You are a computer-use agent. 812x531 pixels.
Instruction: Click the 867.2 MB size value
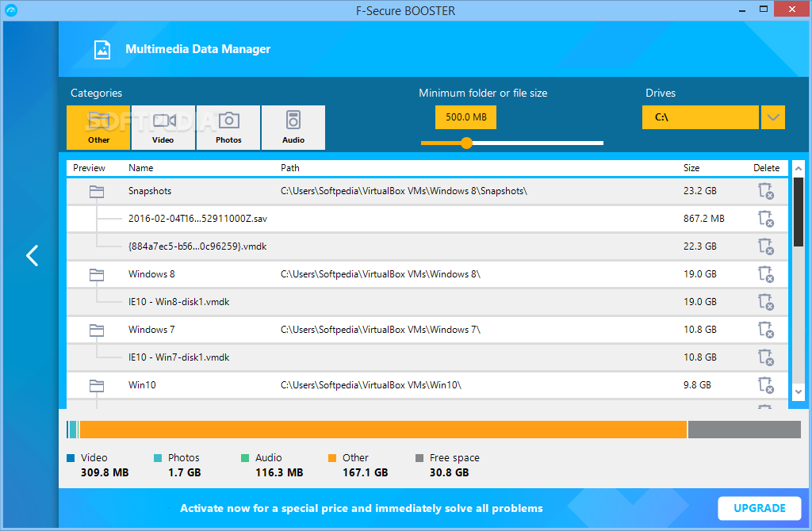tap(704, 219)
